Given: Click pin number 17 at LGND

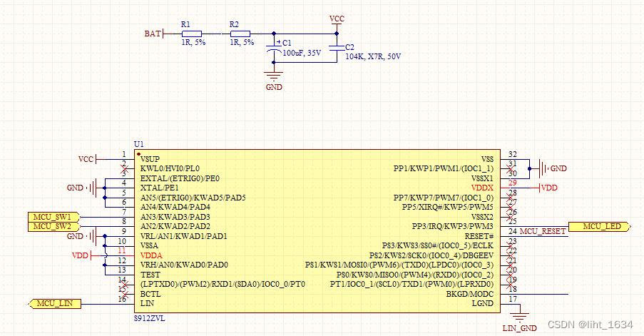Looking at the screenshot, I should point(513,299).
